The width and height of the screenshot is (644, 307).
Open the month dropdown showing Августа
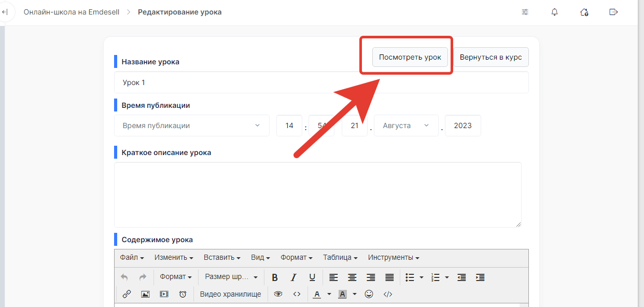pos(406,125)
